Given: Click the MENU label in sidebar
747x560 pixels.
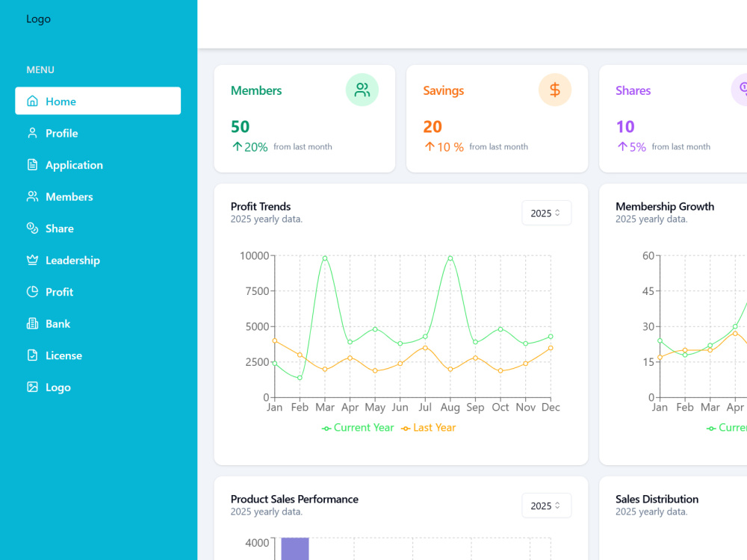Looking at the screenshot, I should coord(40,69).
